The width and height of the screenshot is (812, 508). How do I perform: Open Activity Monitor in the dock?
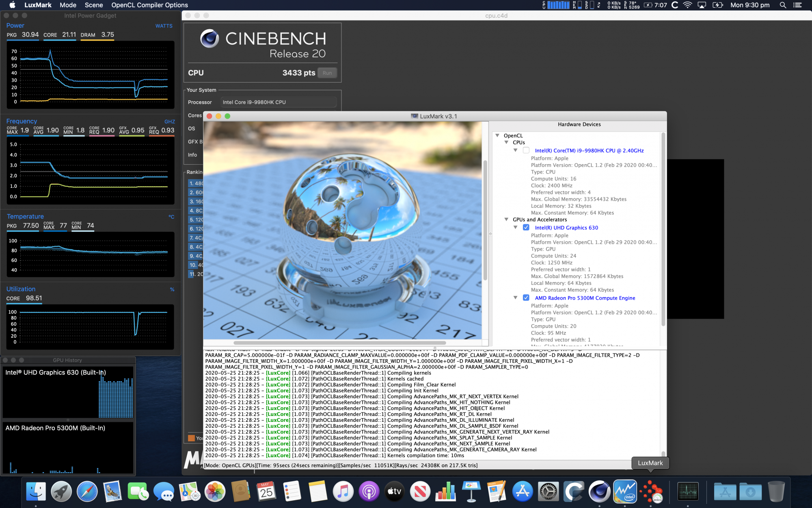688,492
